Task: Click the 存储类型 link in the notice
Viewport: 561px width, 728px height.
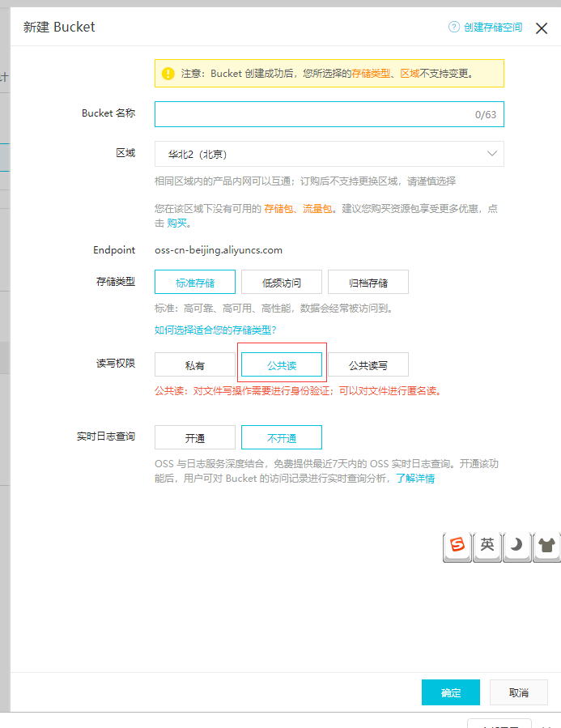Action: 371,74
